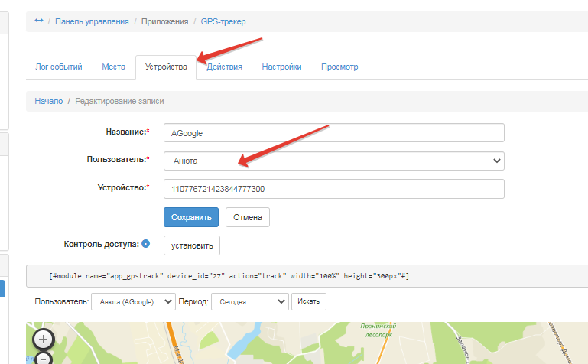Click Приложения breadcrumb text
This screenshot has width=588, height=364.
pyautogui.click(x=164, y=21)
